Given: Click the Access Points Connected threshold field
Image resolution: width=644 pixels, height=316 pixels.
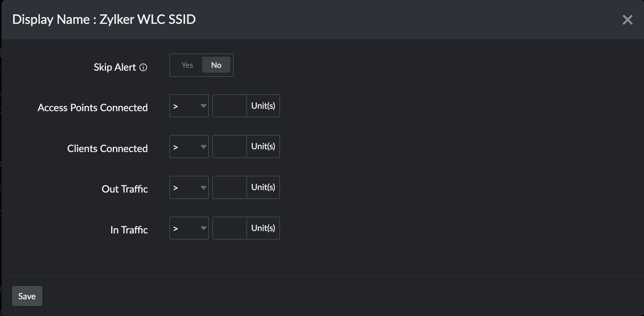Looking at the screenshot, I should coord(229,106).
